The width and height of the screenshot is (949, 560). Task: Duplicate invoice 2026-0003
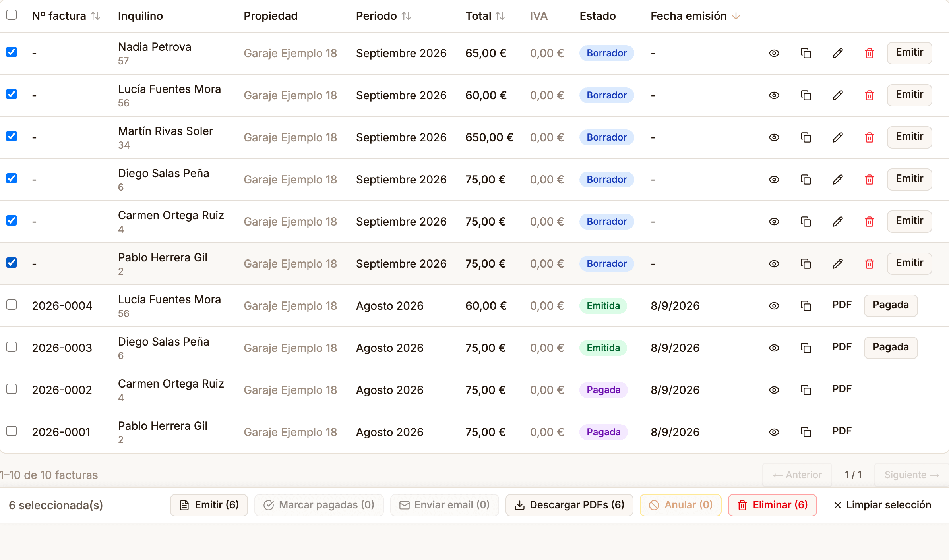806,348
